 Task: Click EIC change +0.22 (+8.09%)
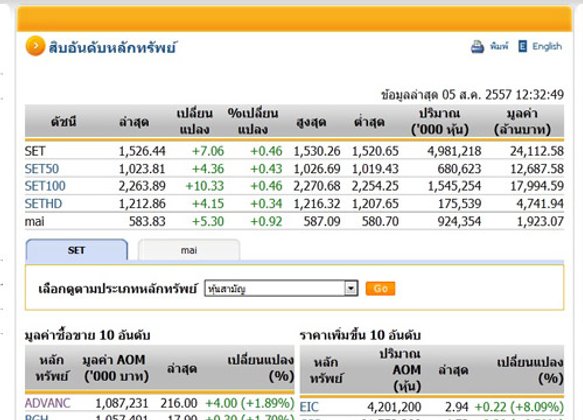[519, 407]
